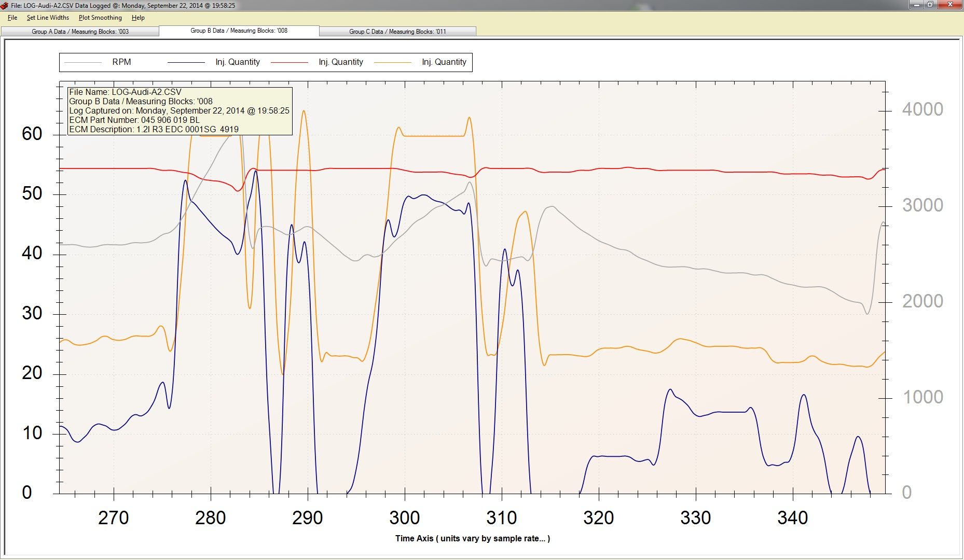This screenshot has width=964, height=560.
Task: Click the RPM label in the legend
Action: click(x=121, y=62)
